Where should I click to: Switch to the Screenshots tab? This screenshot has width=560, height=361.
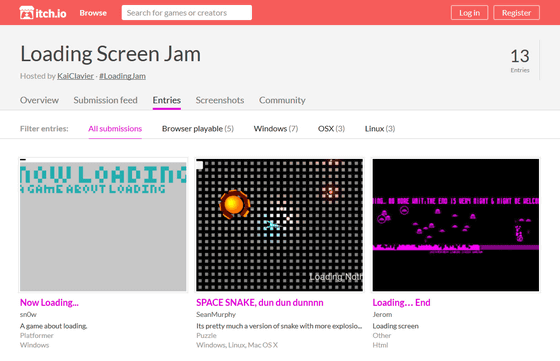click(x=220, y=100)
